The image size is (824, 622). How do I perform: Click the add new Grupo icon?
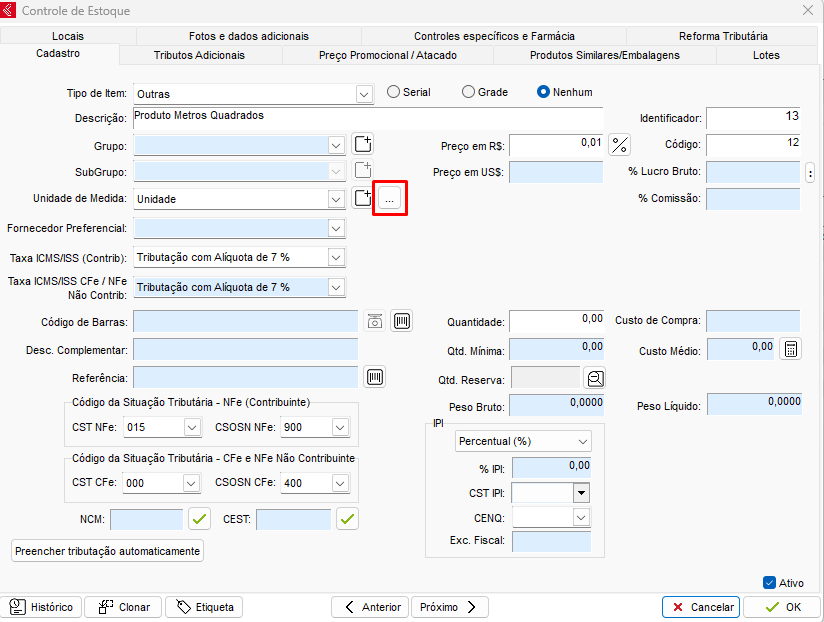click(x=363, y=144)
